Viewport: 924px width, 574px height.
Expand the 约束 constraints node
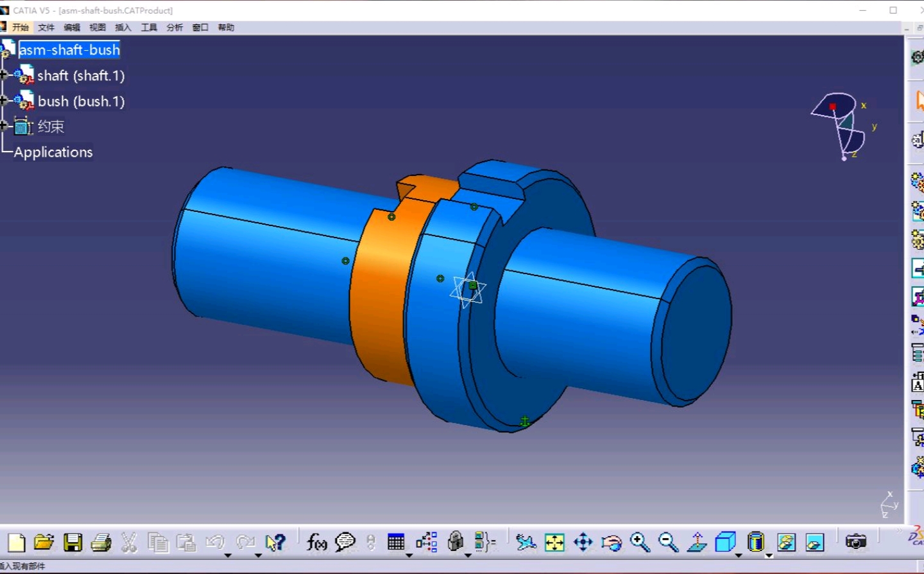[x=3, y=126]
